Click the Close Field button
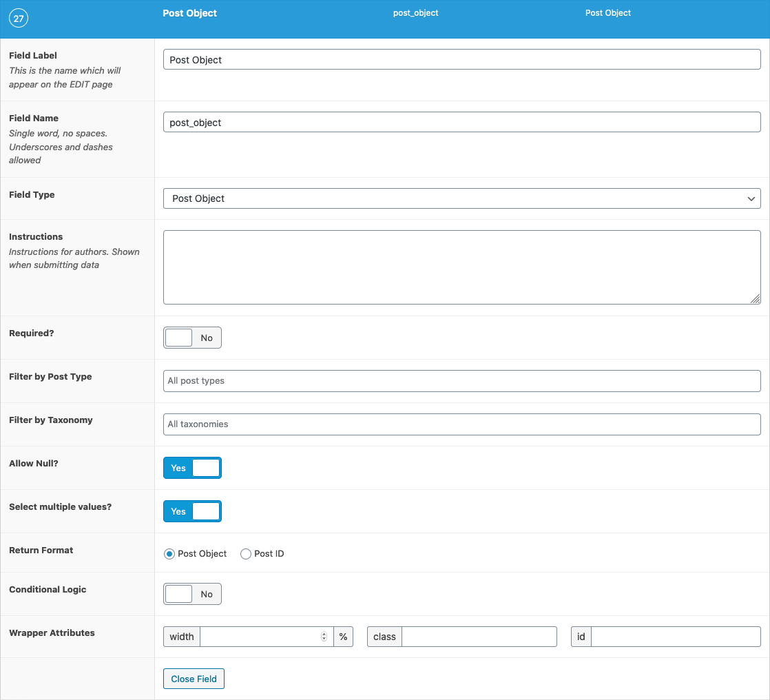The width and height of the screenshot is (770, 700). click(x=194, y=679)
